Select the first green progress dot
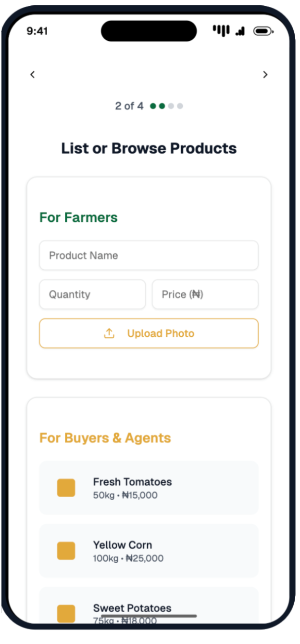Screen dimensions: 300x644 (x=153, y=106)
